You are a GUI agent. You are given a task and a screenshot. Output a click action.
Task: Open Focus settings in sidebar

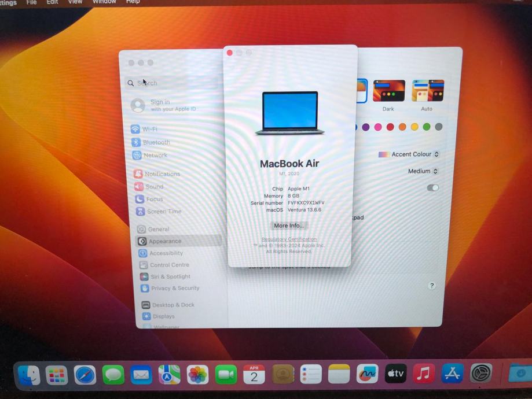click(x=149, y=199)
